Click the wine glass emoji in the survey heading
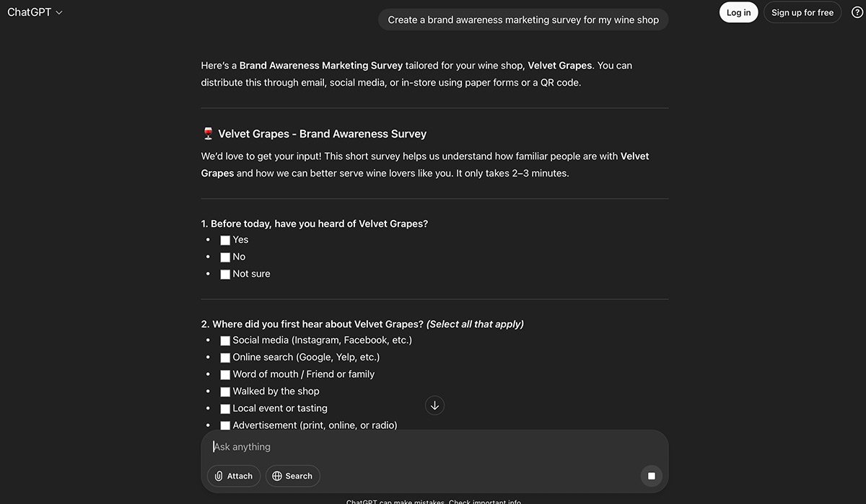 click(x=208, y=133)
